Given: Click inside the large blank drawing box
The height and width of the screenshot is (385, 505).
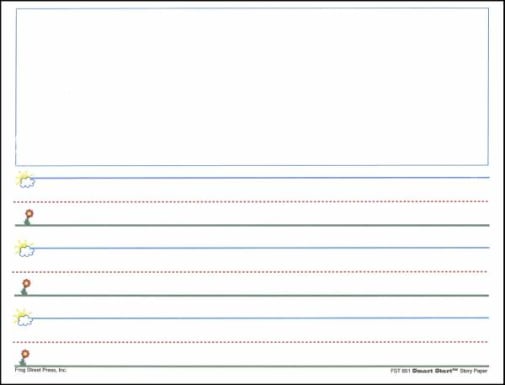Looking at the screenshot, I should click(x=252, y=87).
